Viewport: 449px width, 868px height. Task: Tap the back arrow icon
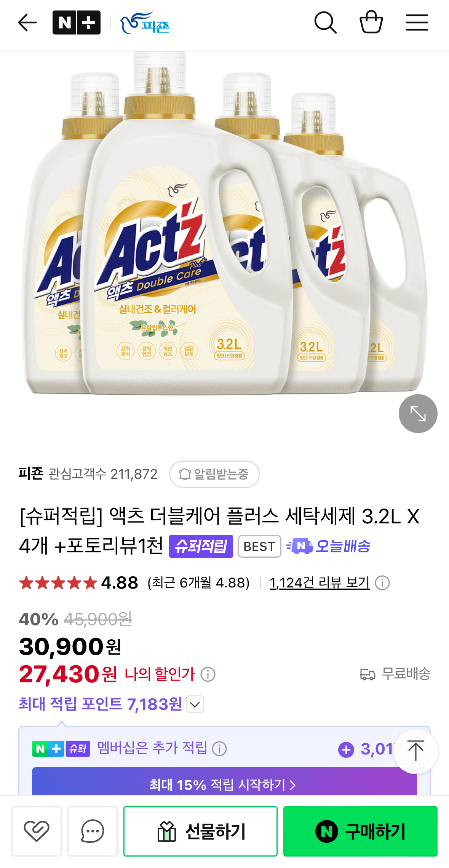27,23
